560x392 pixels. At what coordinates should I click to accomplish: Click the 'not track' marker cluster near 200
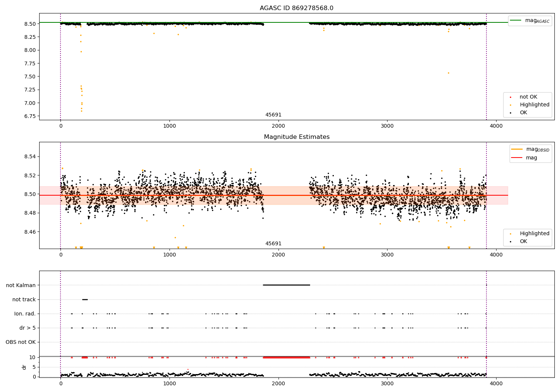point(85,299)
